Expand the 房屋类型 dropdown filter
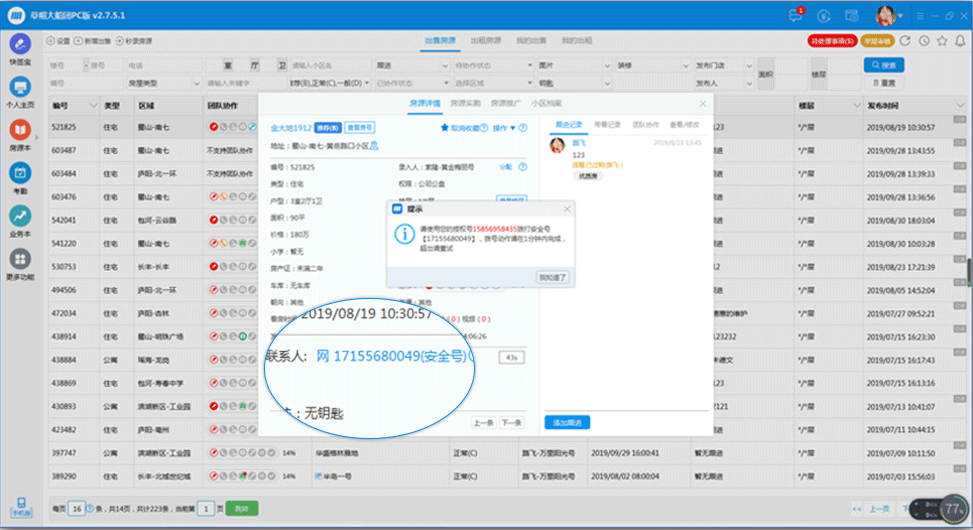The image size is (973, 530). coord(160,83)
